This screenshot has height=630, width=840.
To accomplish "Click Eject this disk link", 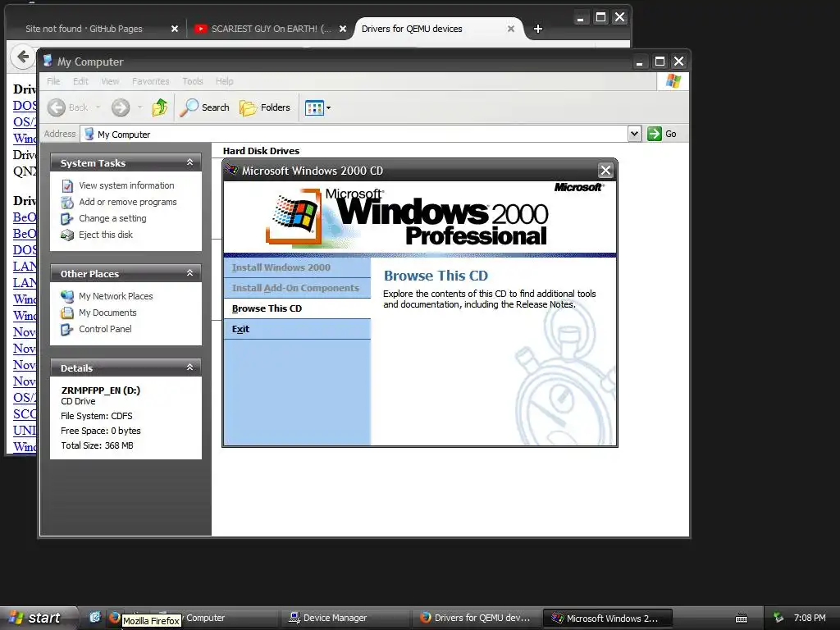I will pyautogui.click(x=106, y=235).
